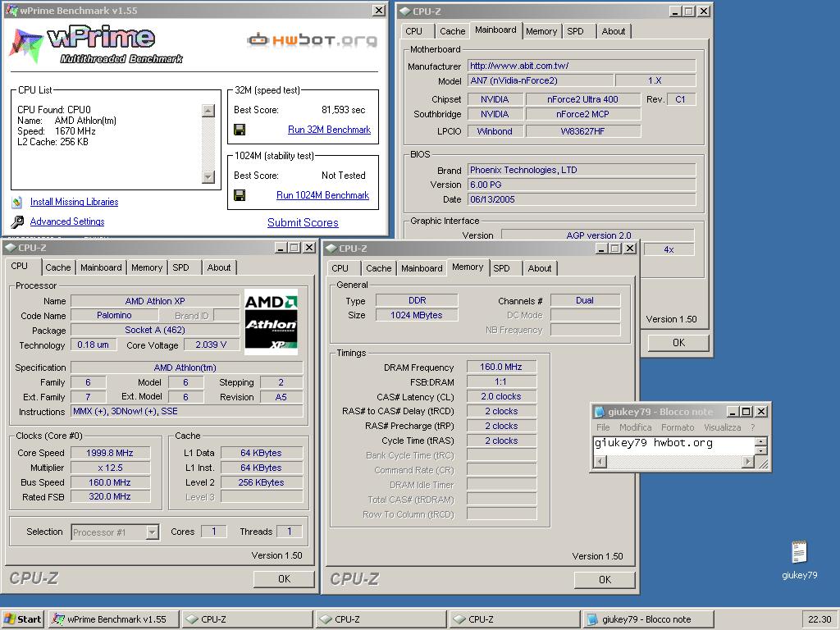Open the About tab in CPU window
The height and width of the screenshot is (630, 840).
pos(218,268)
